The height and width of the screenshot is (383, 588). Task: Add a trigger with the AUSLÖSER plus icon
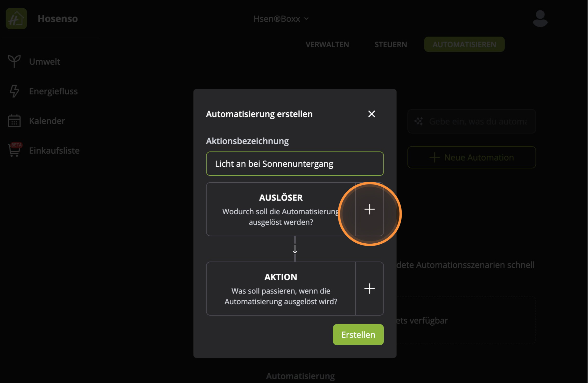[369, 209]
